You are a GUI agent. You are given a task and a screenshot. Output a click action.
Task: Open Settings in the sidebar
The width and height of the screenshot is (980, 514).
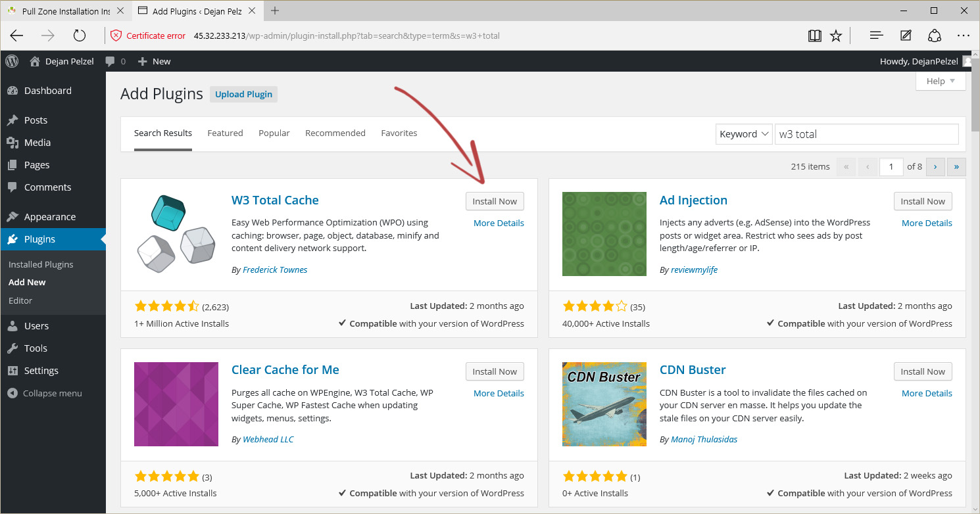[53, 371]
